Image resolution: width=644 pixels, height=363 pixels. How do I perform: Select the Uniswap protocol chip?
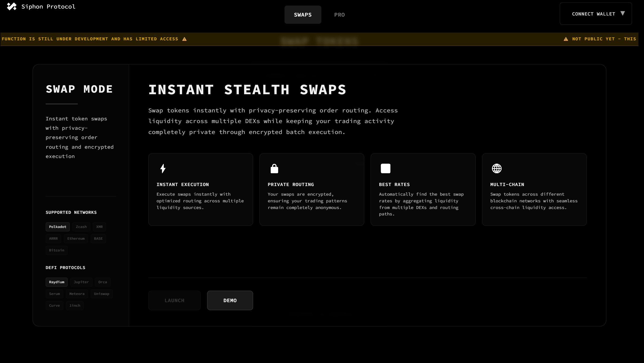pos(102,294)
